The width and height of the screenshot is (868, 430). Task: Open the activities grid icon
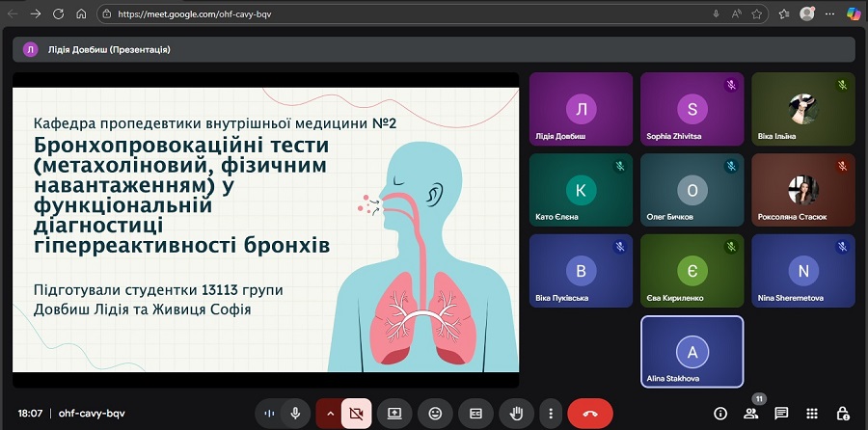point(812,413)
